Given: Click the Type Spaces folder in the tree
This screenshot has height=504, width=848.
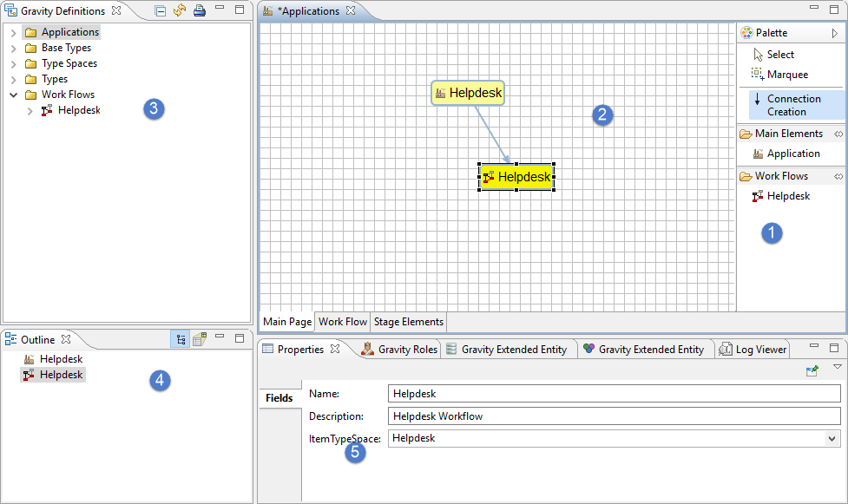Looking at the screenshot, I should click(x=69, y=63).
